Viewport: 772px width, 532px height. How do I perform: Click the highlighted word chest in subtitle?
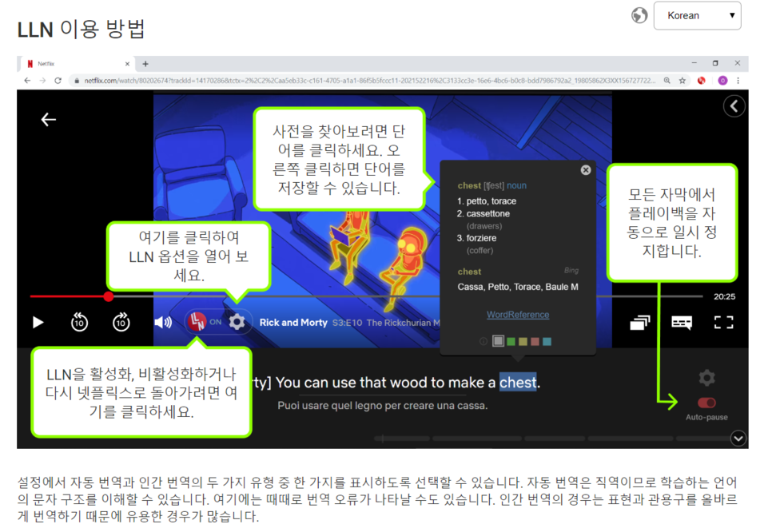pos(518,383)
